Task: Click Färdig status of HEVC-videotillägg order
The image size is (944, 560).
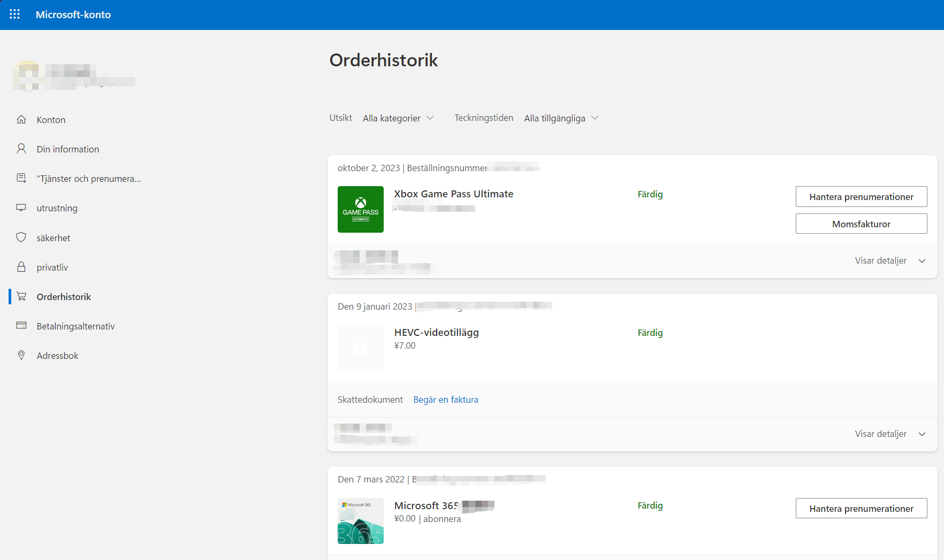Action: [x=650, y=333]
